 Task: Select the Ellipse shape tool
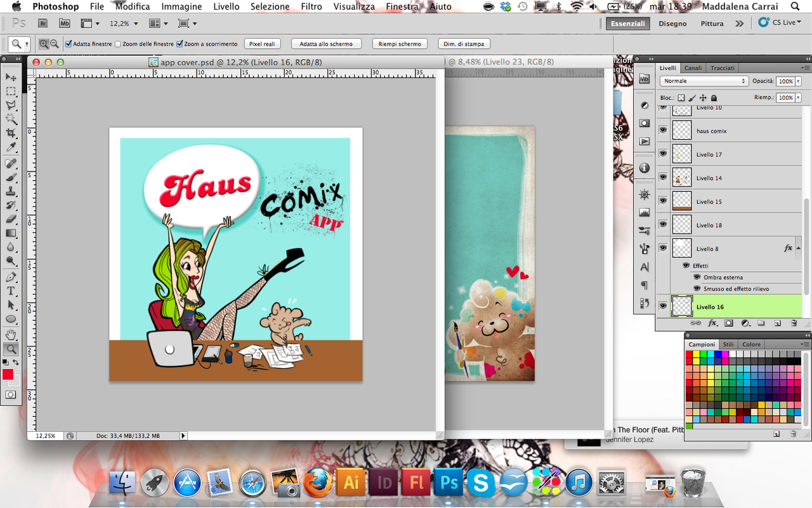click(11, 319)
